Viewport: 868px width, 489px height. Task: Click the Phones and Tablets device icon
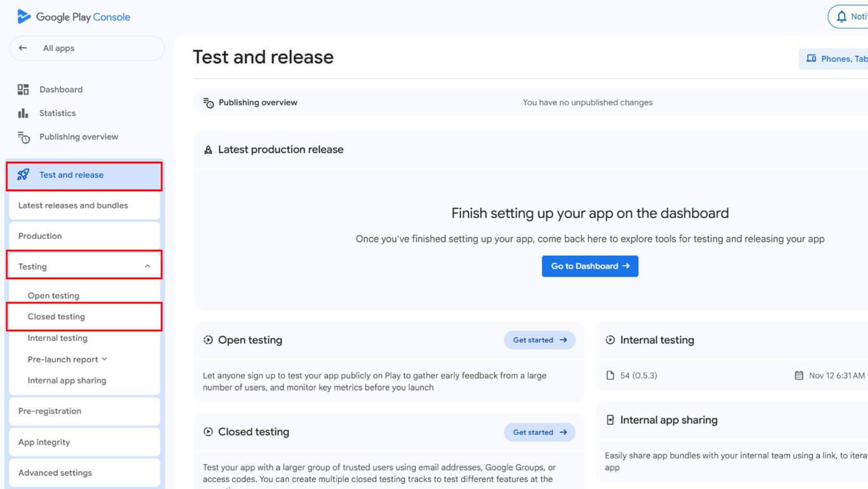tap(811, 59)
